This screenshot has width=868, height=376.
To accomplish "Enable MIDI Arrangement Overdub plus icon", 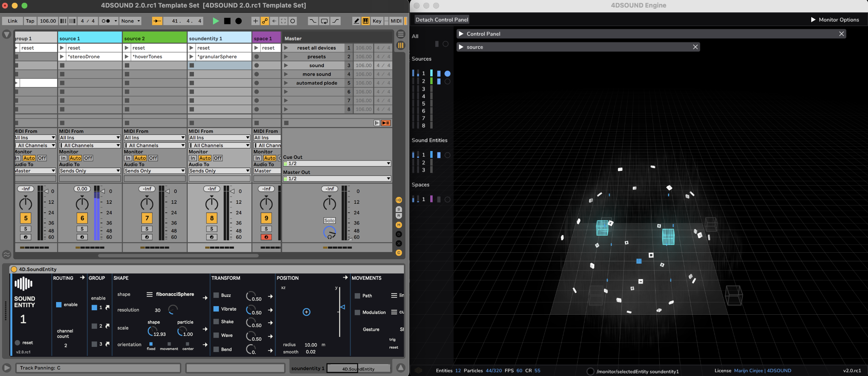I will (x=255, y=21).
